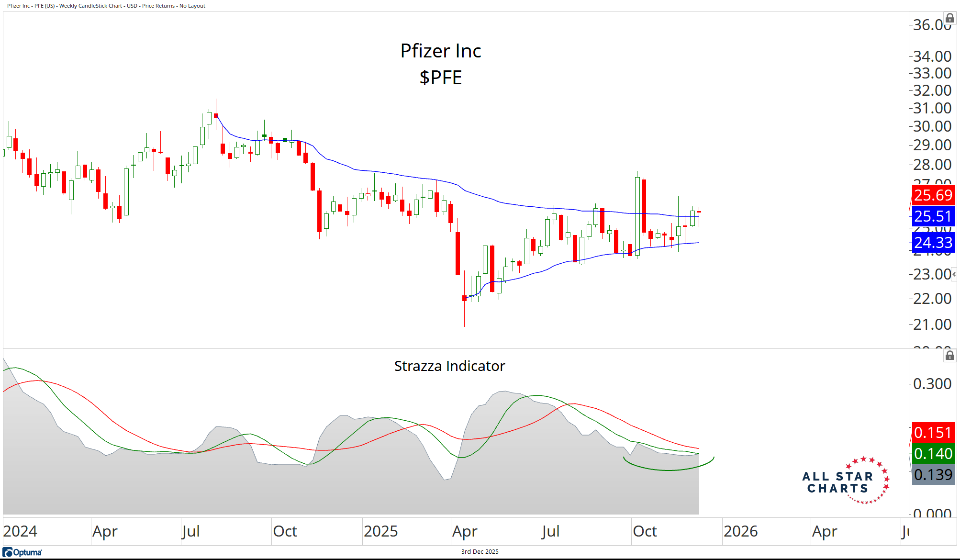
Task: Expand the side panel chevron arrow
Action: pyautogui.click(x=954, y=274)
